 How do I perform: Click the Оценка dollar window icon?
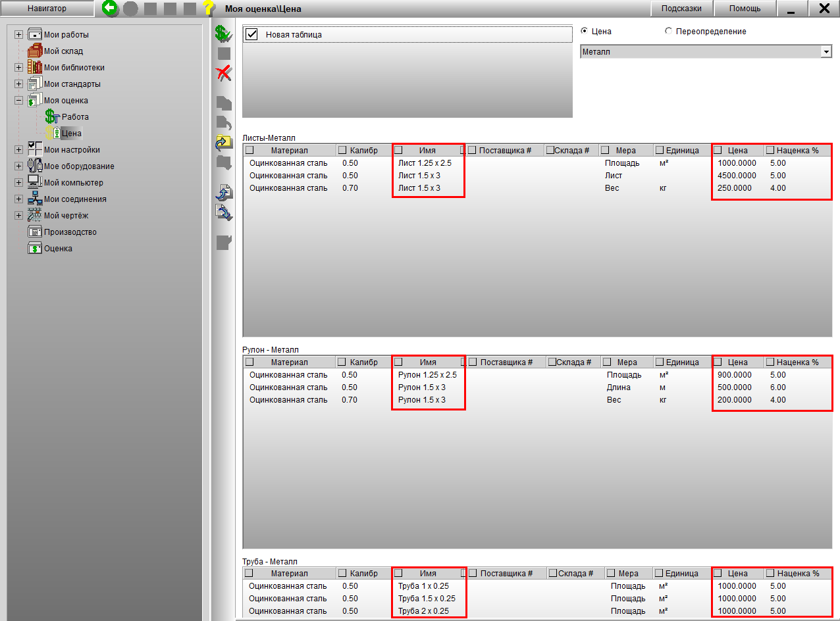coord(35,248)
